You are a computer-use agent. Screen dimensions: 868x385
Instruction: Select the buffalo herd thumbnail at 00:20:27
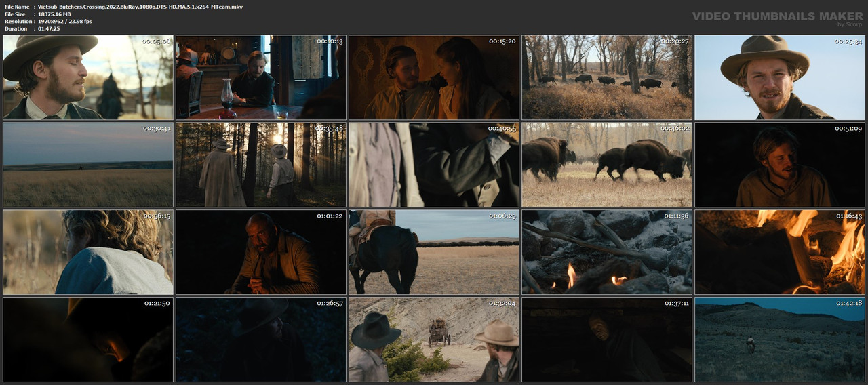(x=607, y=77)
